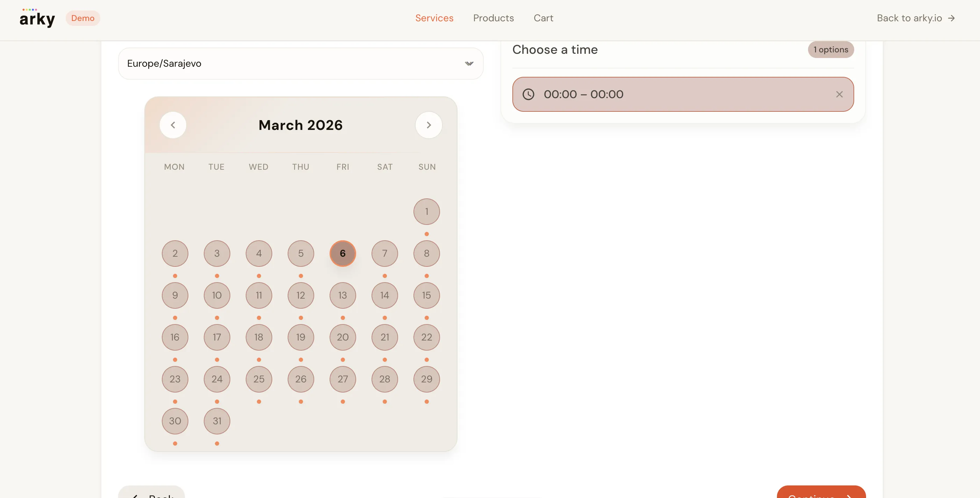Remove the 00:00 – 00:00 time slot
Viewport: 980px width, 498px height.
(x=839, y=94)
